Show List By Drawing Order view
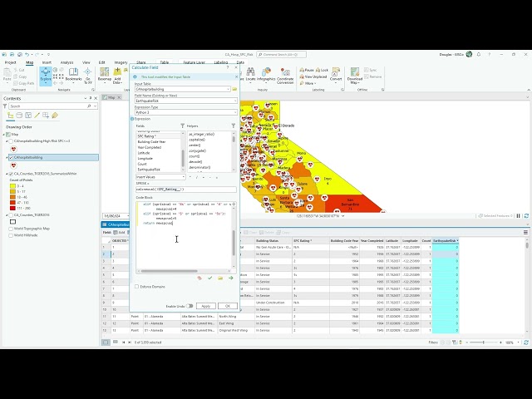The width and height of the screenshot is (532, 399). click(x=11, y=116)
